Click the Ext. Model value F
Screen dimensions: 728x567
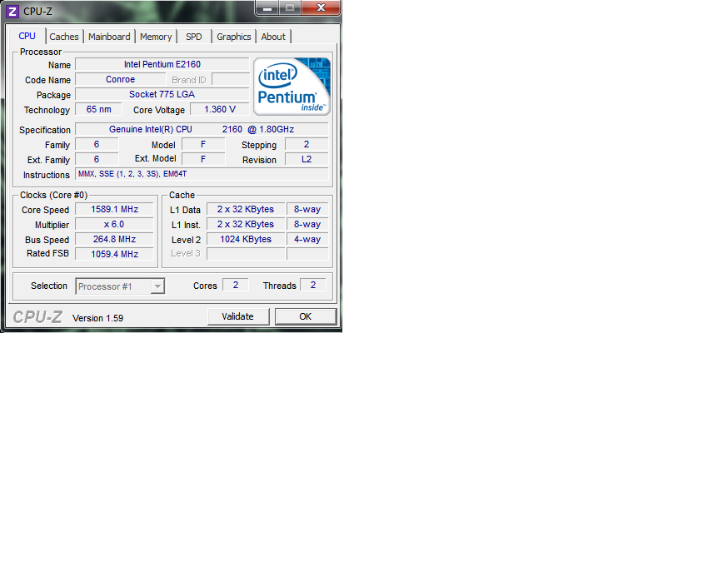203,160
